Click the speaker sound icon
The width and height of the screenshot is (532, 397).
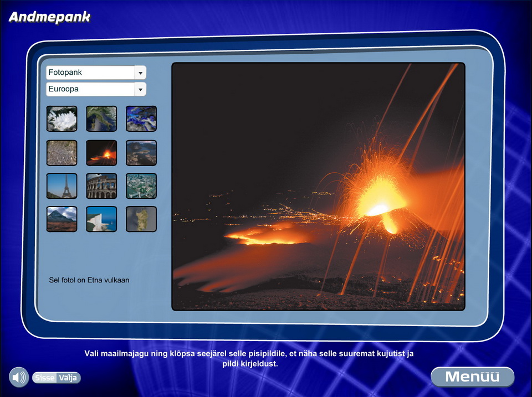pos(19,377)
